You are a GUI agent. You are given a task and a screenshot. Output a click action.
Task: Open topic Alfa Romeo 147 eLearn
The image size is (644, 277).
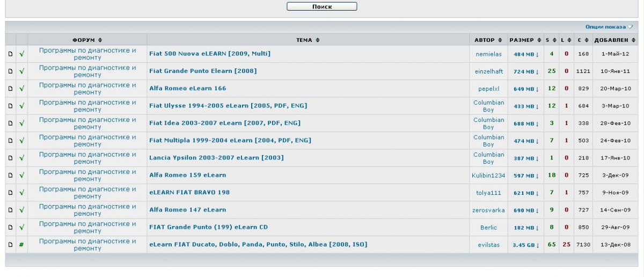[x=187, y=210]
